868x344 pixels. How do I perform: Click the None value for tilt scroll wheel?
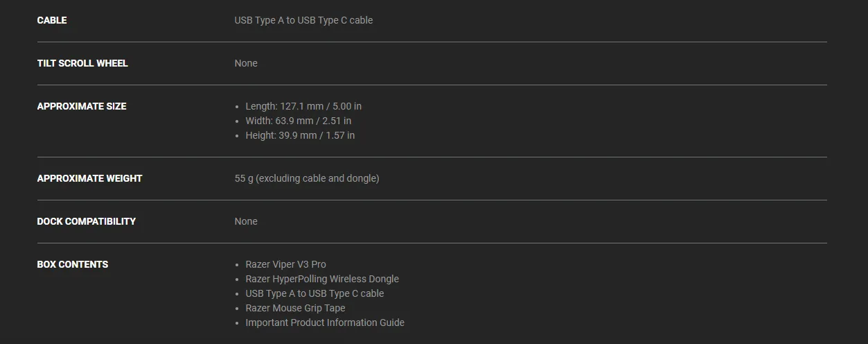pos(246,63)
